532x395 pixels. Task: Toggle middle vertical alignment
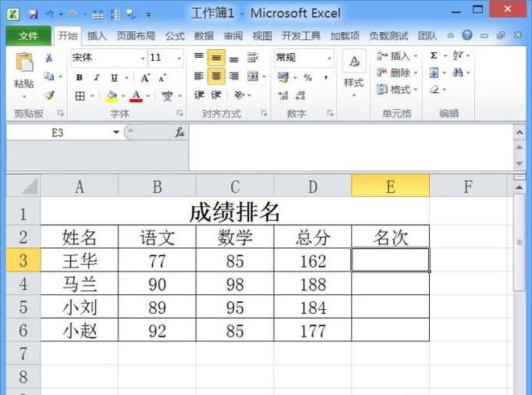[x=216, y=58]
